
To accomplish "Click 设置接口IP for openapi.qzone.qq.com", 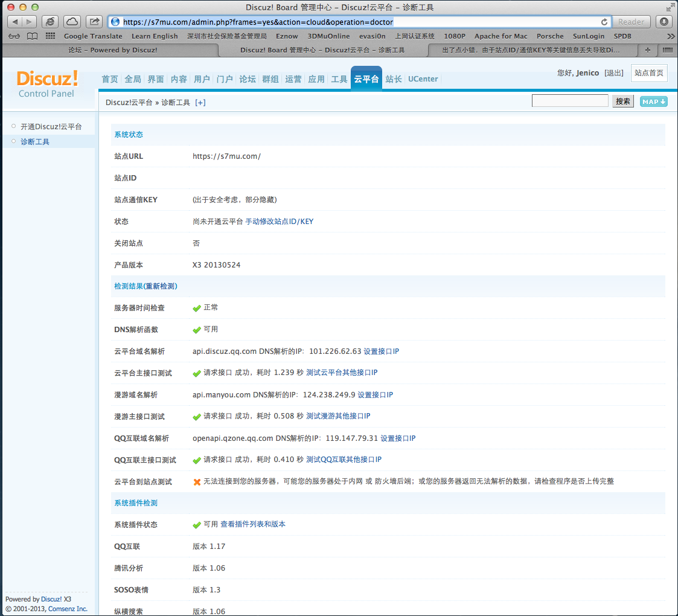I will pos(398,438).
